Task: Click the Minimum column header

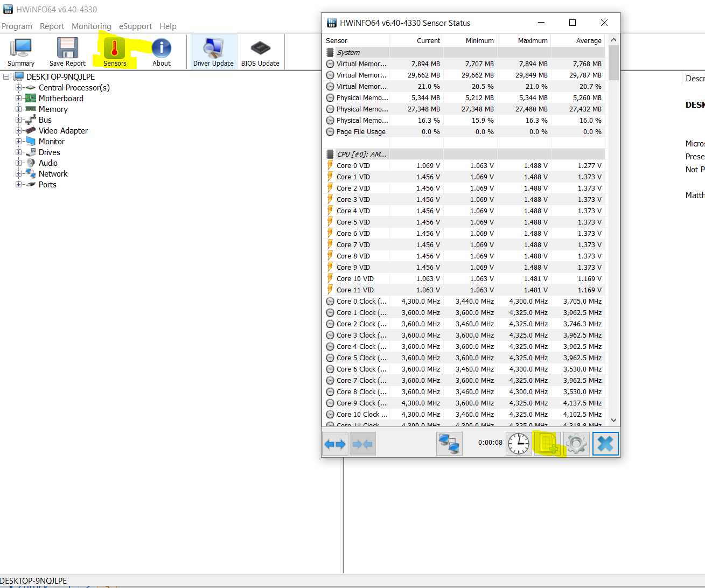Action: tap(470, 40)
